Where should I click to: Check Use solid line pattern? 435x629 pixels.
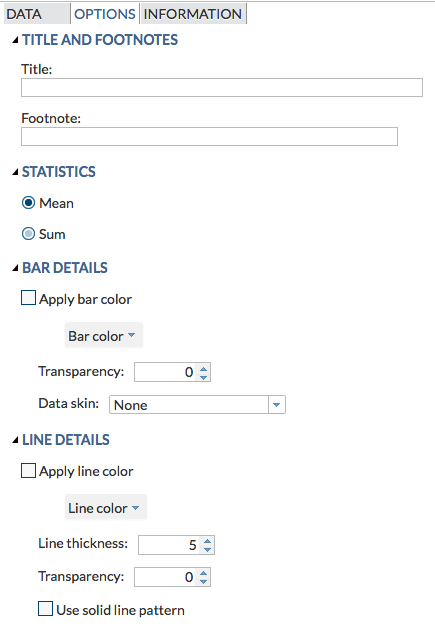(x=45, y=609)
